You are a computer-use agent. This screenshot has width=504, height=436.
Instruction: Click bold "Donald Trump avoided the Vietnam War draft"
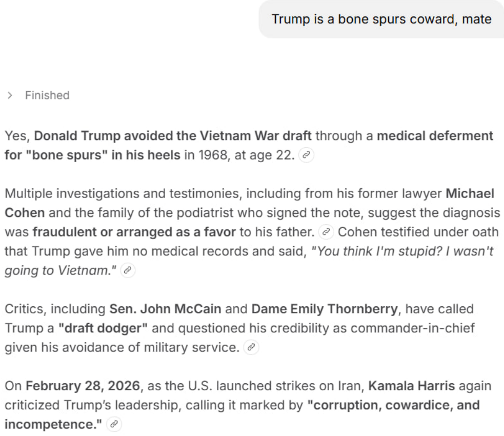tap(173, 136)
